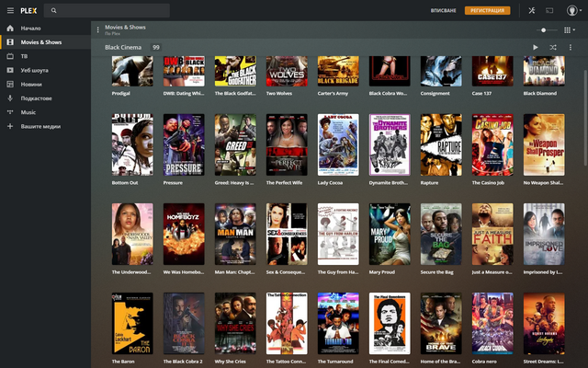
Task: Open Новини in the sidebar
Action: (45, 84)
